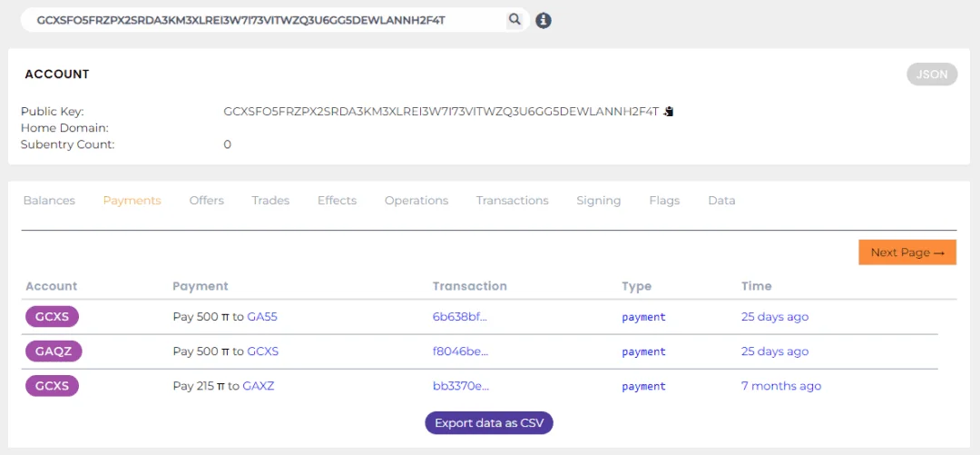Show the Operations tab
980x455 pixels.
point(416,201)
